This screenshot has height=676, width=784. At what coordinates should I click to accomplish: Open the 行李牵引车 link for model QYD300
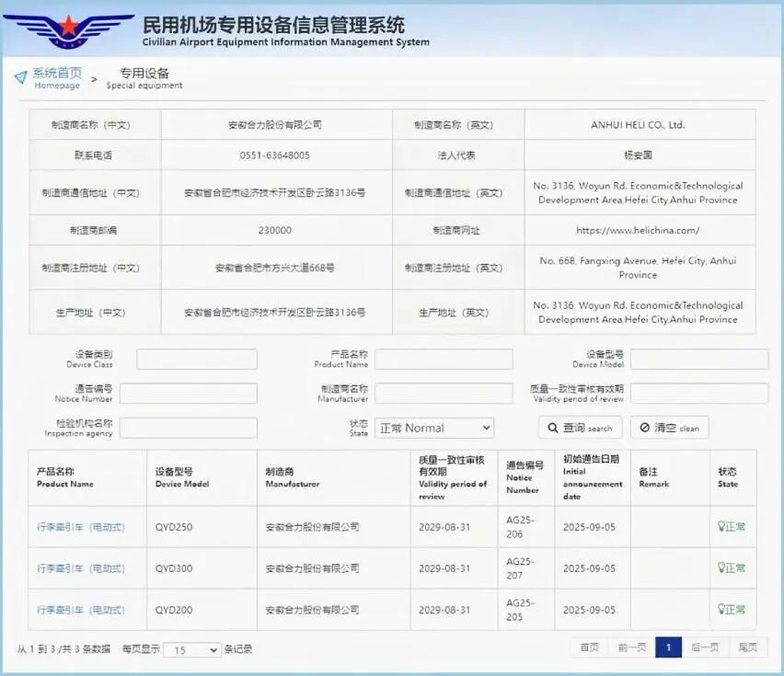(x=81, y=568)
